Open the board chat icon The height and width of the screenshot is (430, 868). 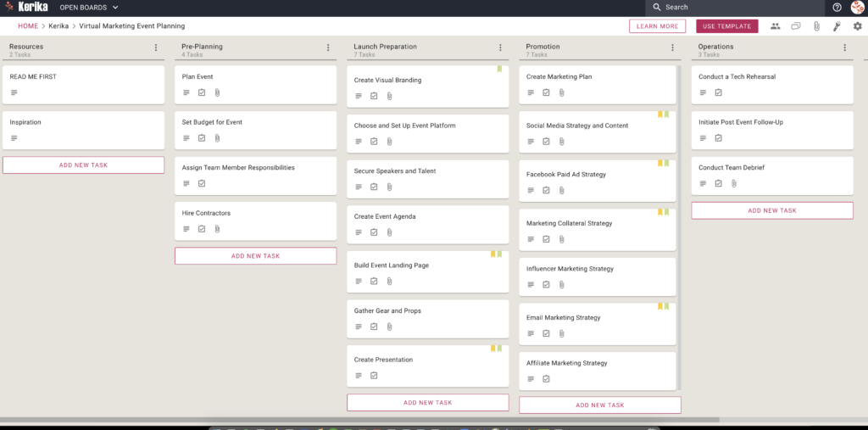click(x=795, y=26)
